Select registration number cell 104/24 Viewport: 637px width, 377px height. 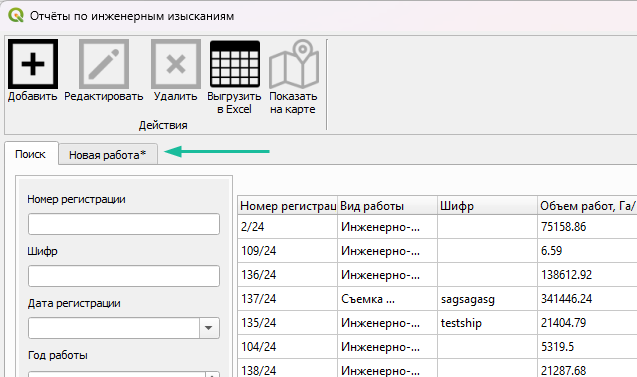288,347
